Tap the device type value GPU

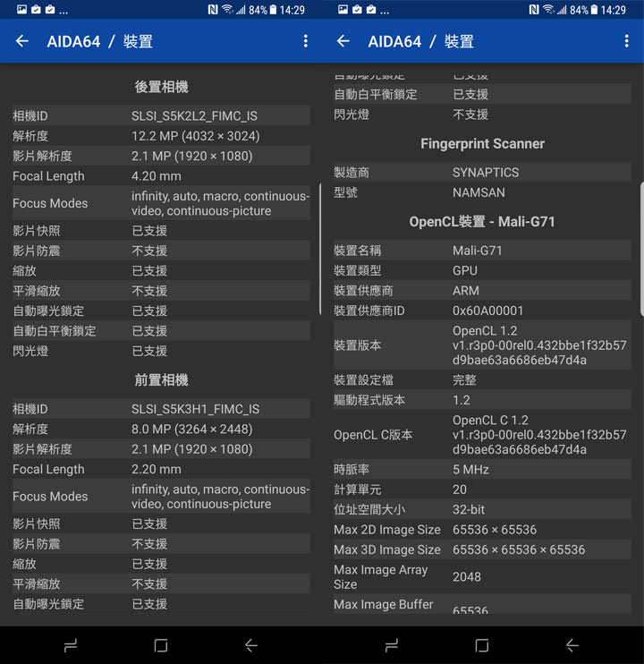tap(464, 270)
